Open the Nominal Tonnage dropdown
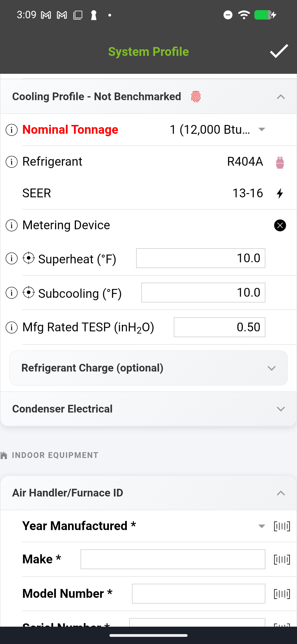The height and width of the screenshot is (644, 297). [x=261, y=130]
